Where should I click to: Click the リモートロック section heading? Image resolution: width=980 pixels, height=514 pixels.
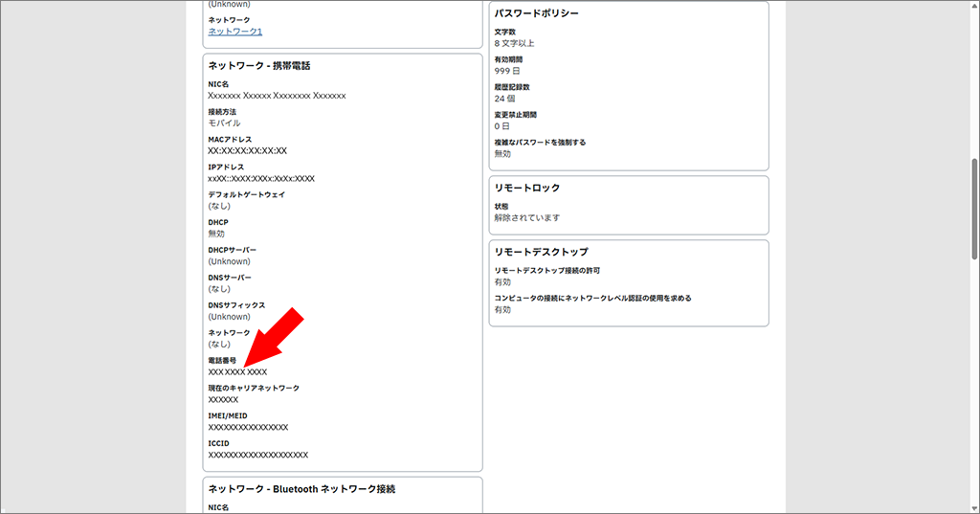click(527, 188)
